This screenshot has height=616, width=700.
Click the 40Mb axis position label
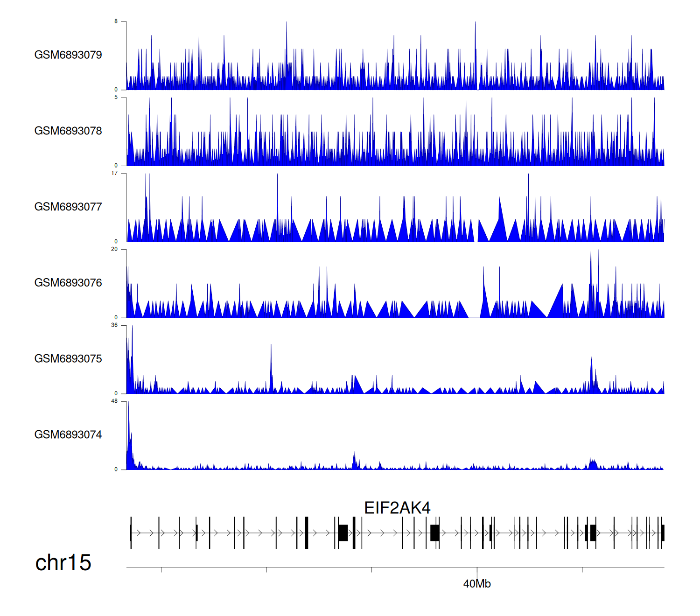(476, 584)
